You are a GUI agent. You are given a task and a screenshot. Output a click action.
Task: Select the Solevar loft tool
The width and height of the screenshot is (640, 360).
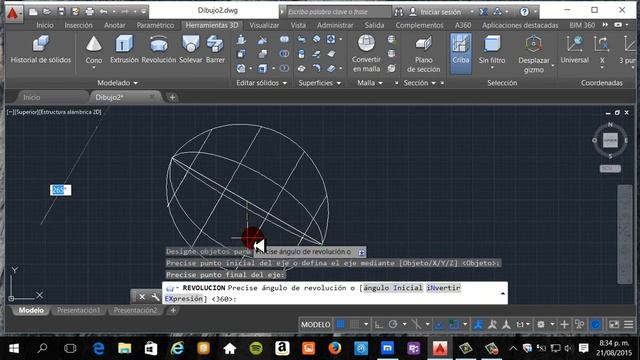click(x=191, y=49)
